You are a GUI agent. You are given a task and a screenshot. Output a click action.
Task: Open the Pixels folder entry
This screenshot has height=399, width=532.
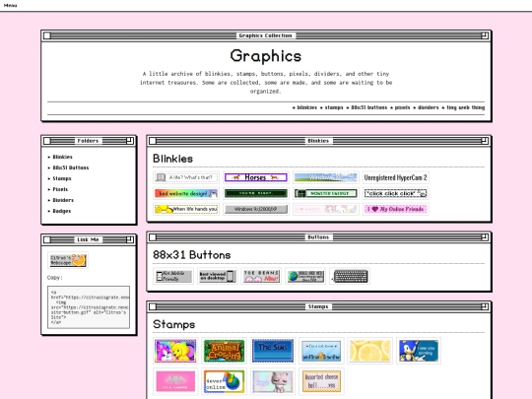(x=60, y=189)
